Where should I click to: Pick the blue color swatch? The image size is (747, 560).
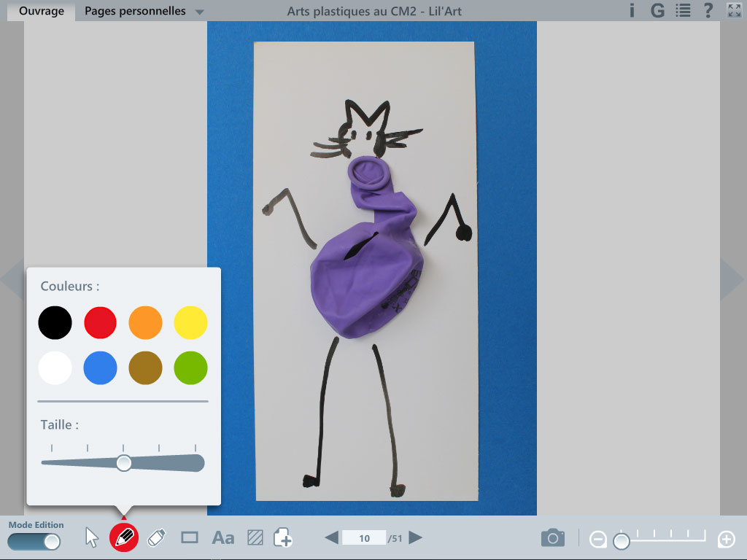[x=100, y=367]
